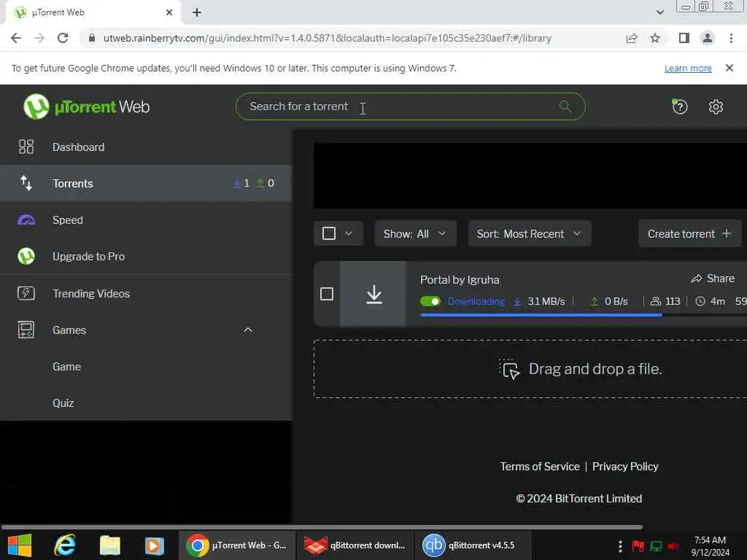Expand the select-all checkbox dropdown arrow

tap(348, 233)
